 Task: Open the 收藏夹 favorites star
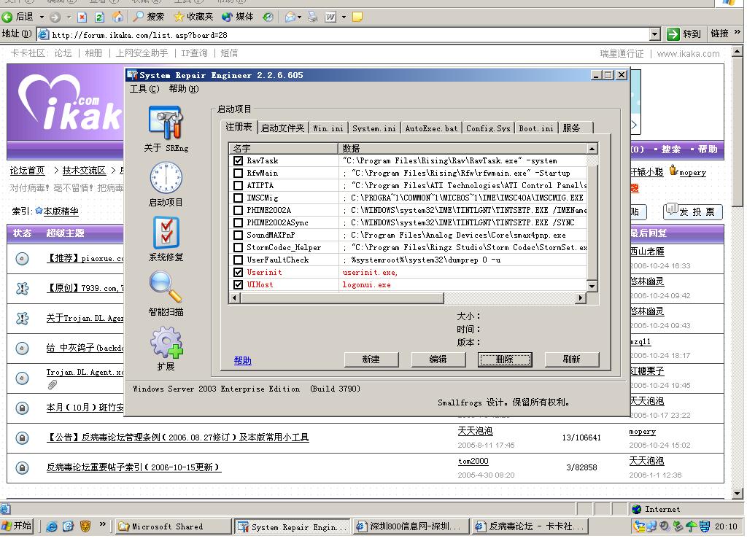(193, 17)
